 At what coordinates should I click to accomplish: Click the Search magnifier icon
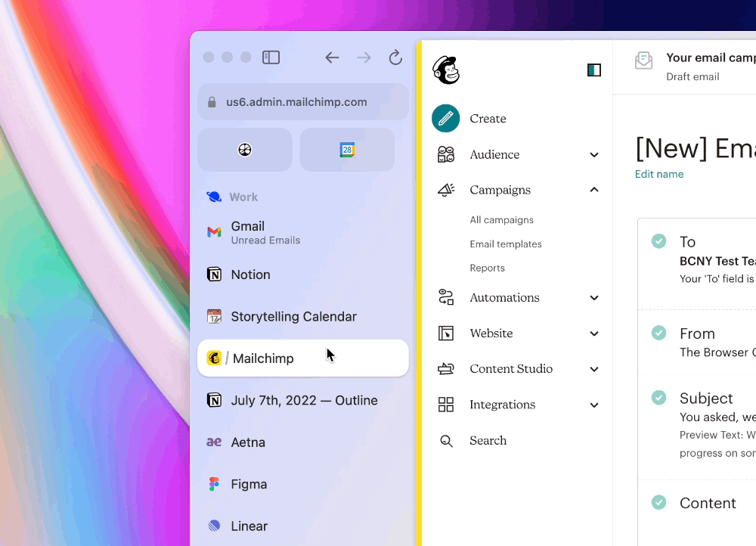(446, 441)
